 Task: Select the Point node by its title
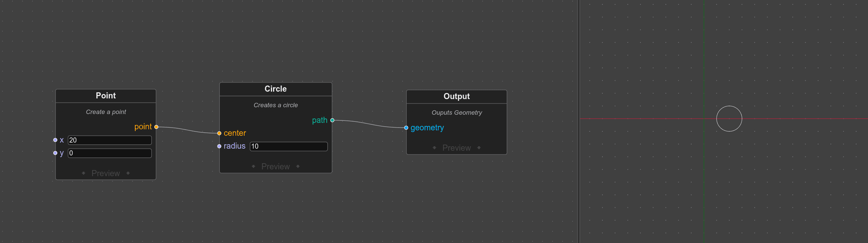(105, 96)
